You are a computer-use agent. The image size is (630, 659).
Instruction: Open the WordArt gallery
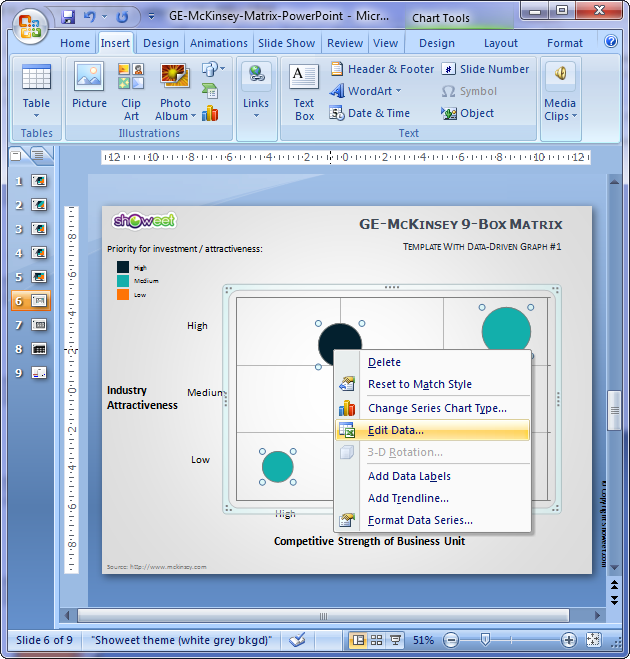coord(365,91)
